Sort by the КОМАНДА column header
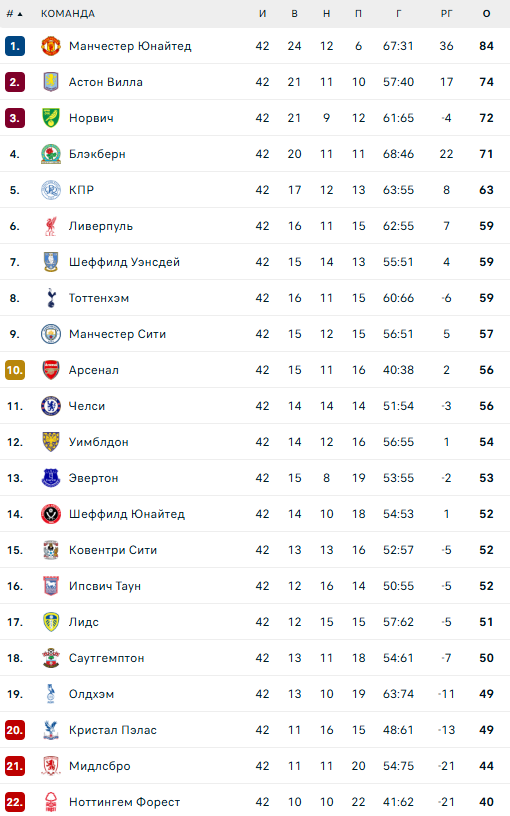The width and height of the screenshot is (510, 816). tap(68, 14)
